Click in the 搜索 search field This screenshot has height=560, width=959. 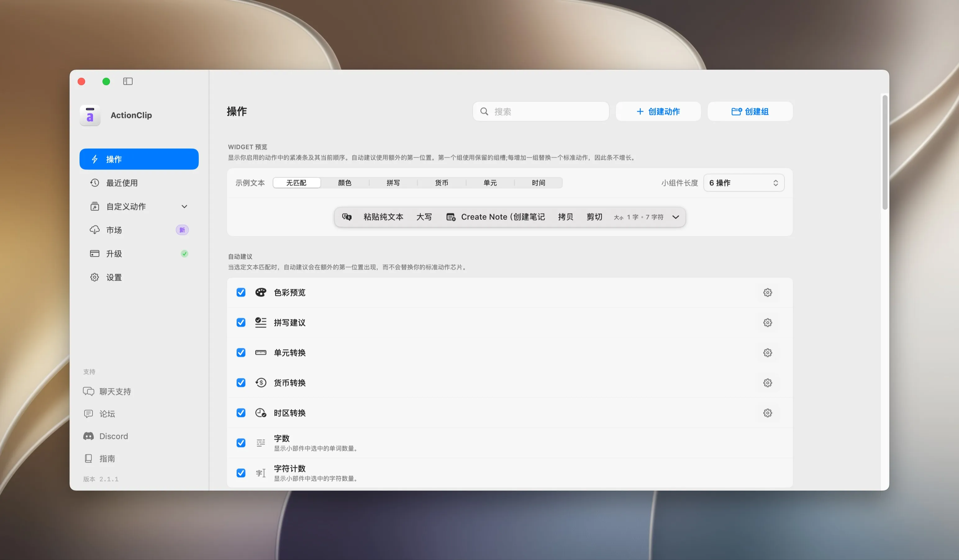click(540, 111)
